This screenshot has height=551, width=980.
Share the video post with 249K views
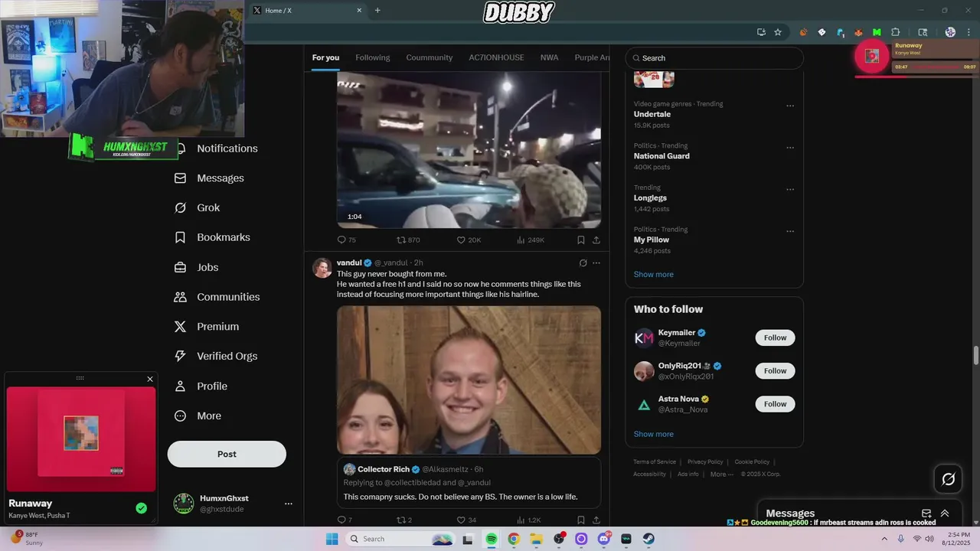coord(596,240)
